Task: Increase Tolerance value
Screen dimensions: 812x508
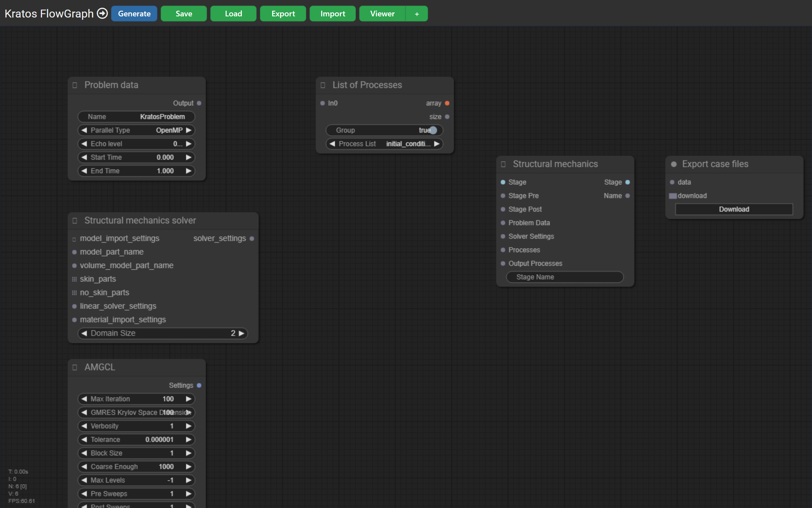Action: 189,439
